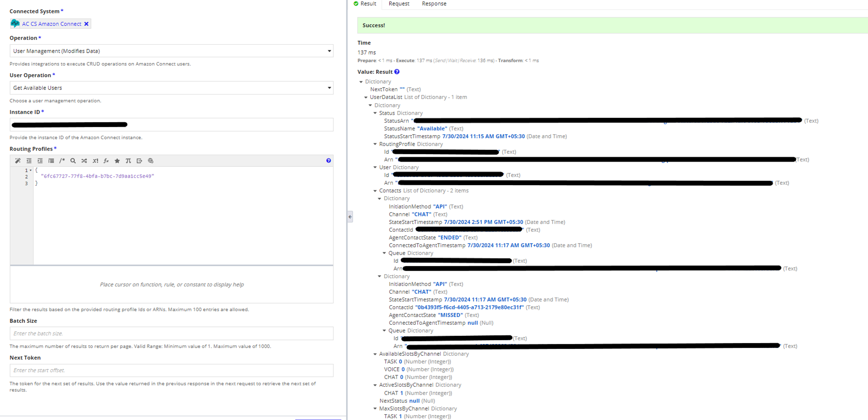
Task: Switch to the Response tab
Action: 434,4
